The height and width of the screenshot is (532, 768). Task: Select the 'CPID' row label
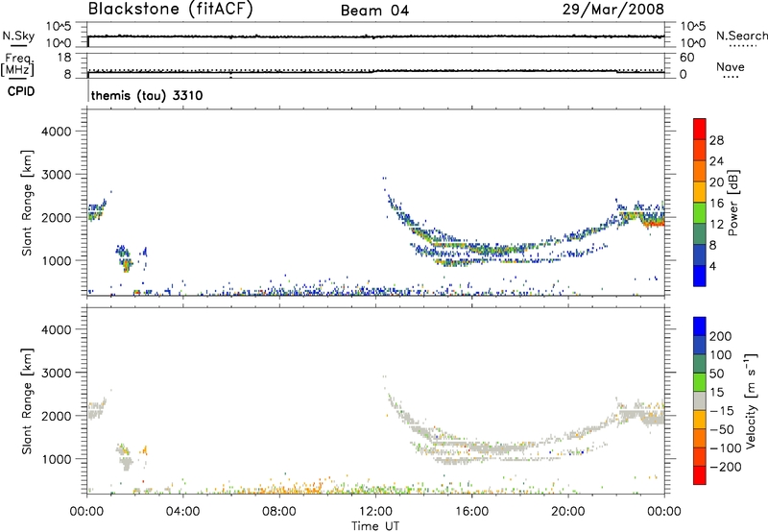21,91
